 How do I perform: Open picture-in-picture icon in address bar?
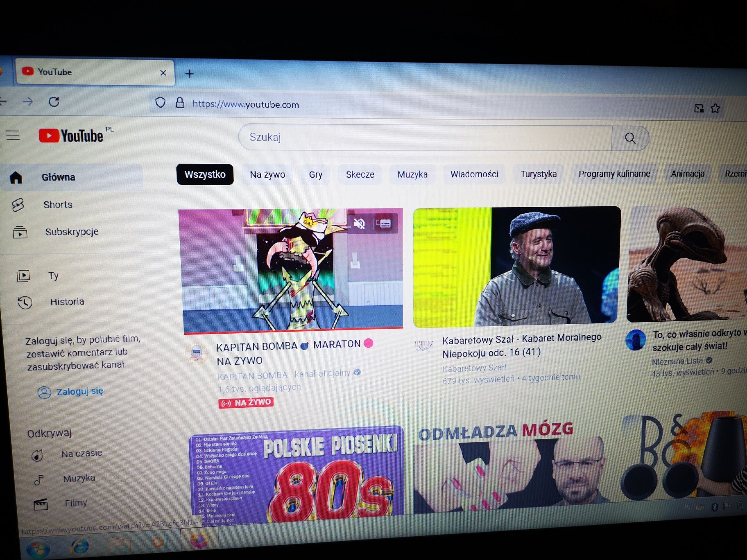pyautogui.click(x=699, y=108)
